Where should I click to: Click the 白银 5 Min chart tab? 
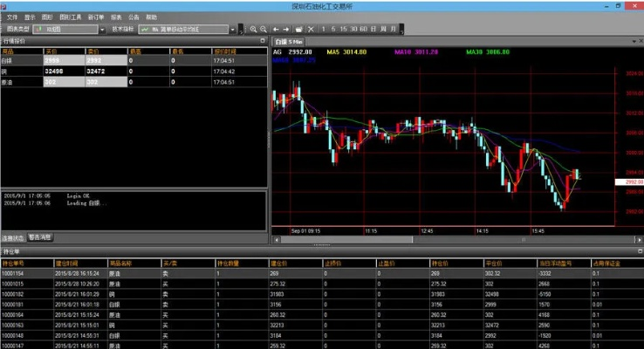288,41
